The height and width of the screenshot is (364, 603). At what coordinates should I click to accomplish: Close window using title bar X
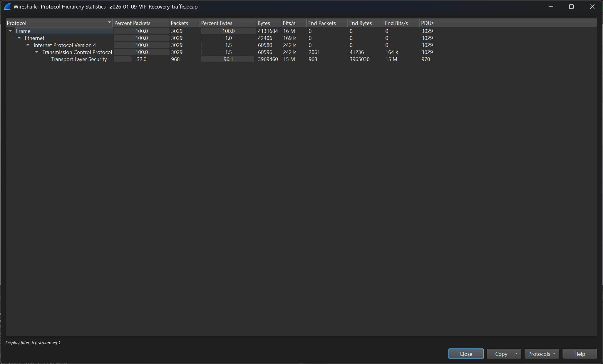[x=592, y=6]
